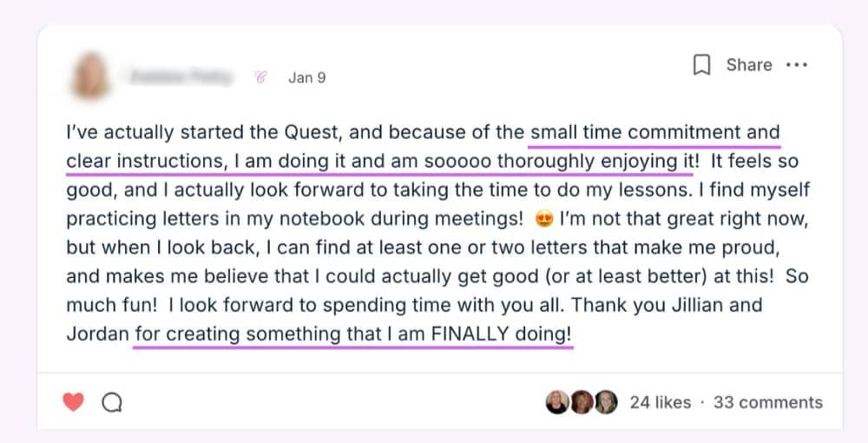Open the 33 comments thread
The image size is (868, 443).
tap(767, 402)
